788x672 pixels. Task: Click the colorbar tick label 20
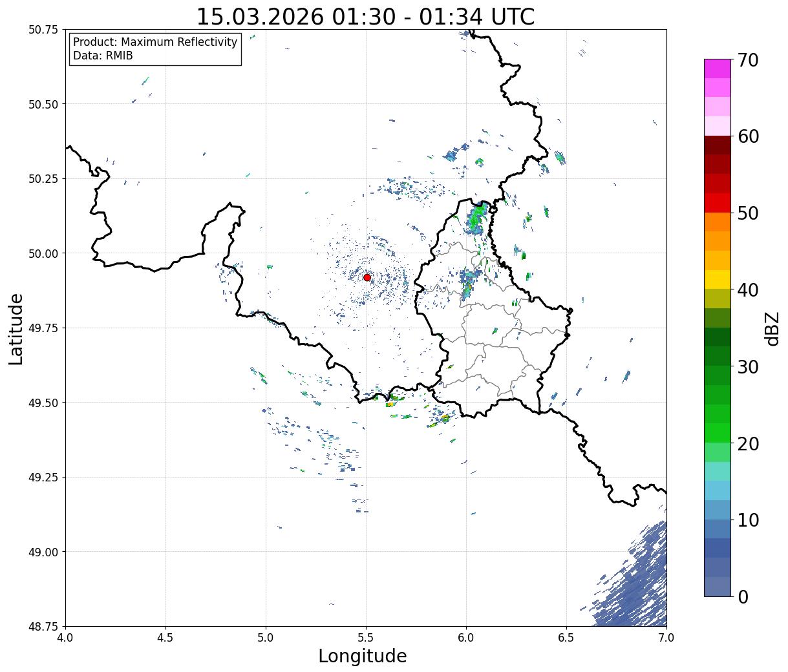click(747, 443)
